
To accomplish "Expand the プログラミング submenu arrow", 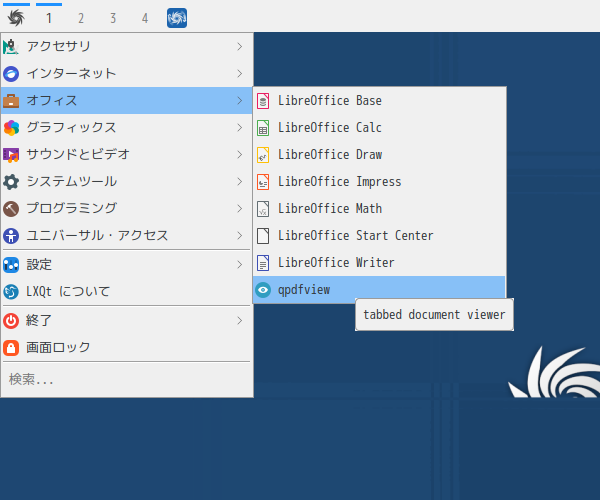I will tap(240, 208).
